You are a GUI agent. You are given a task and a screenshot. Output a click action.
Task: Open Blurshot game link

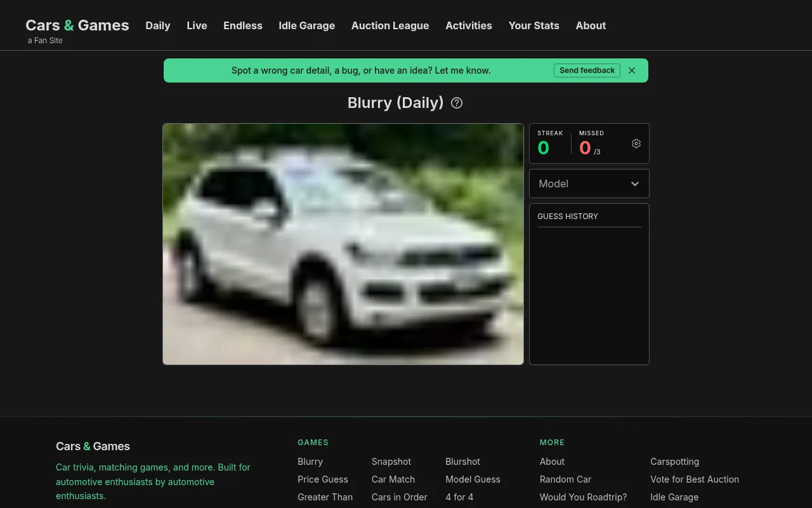(463, 462)
